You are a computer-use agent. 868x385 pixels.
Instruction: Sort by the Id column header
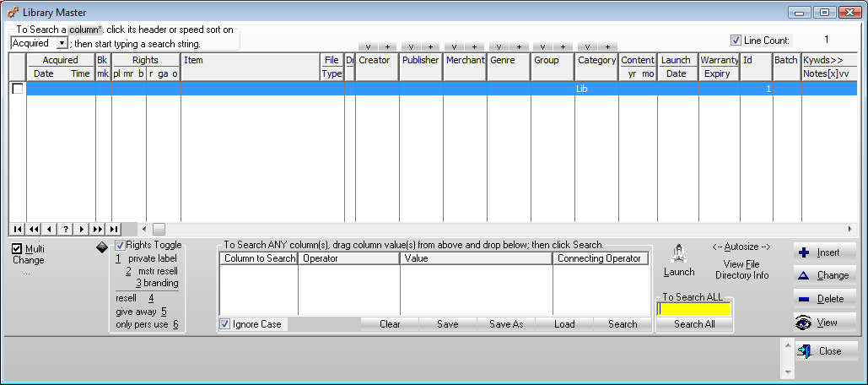pos(756,67)
